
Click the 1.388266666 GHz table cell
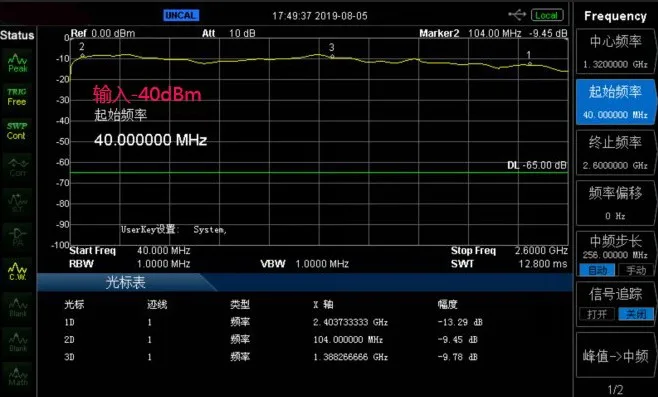point(350,357)
